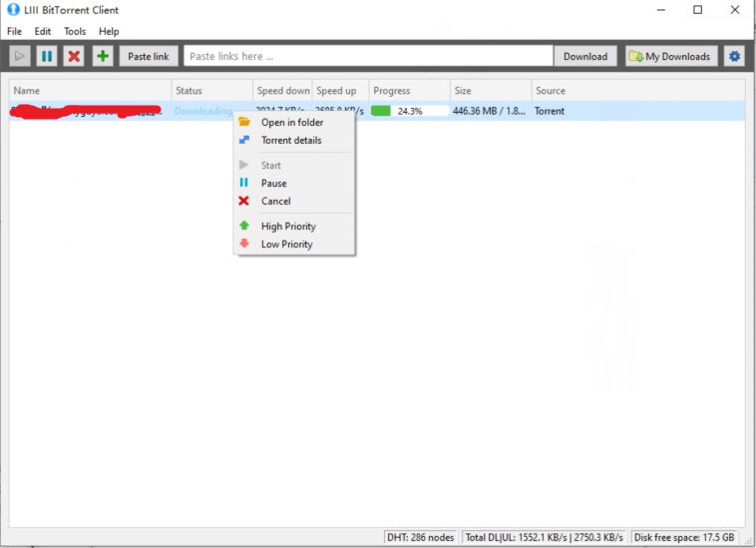The image size is (756, 548).
Task: Click the Paste link button
Action: pos(149,57)
